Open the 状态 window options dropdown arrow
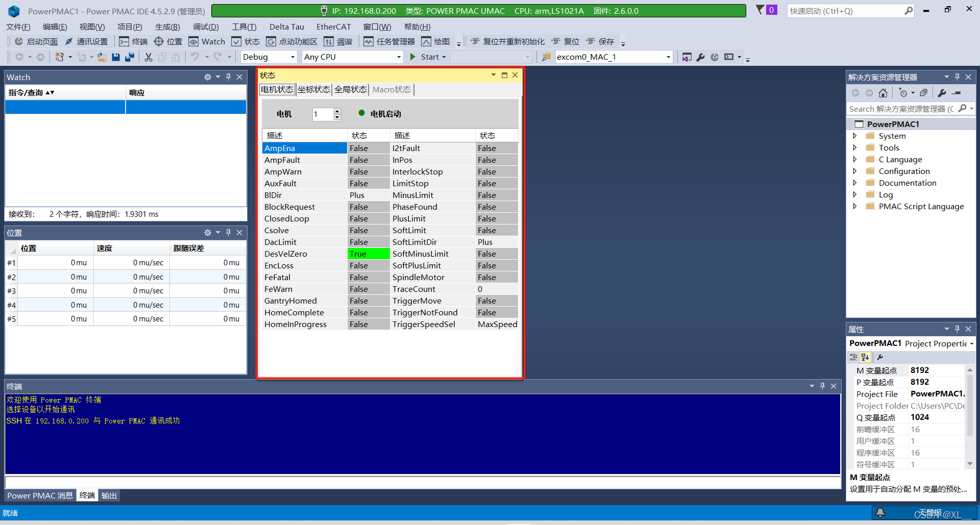Image resolution: width=980 pixels, height=525 pixels. click(x=494, y=75)
